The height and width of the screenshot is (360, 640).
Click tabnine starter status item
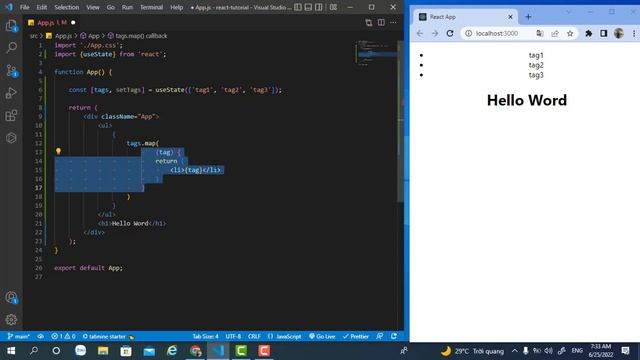[x=108, y=336]
